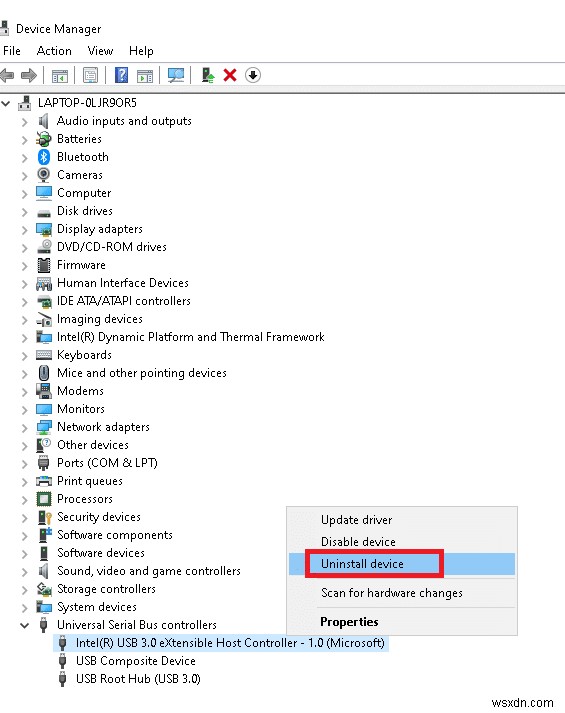Select Intel(R) Dynamic Platform and Thermal Framework
The height and width of the screenshot is (713, 565).
coord(190,337)
